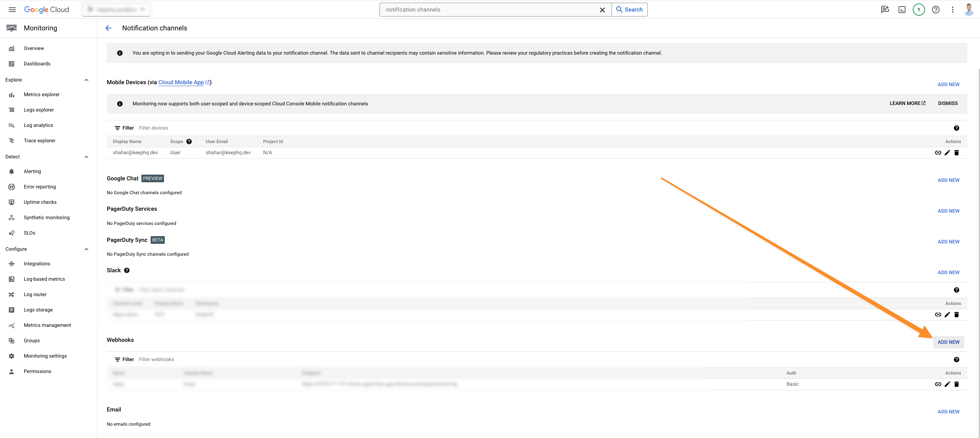The width and height of the screenshot is (980, 438).
Task: Click the Scope column help icon
Action: pos(189,142)
